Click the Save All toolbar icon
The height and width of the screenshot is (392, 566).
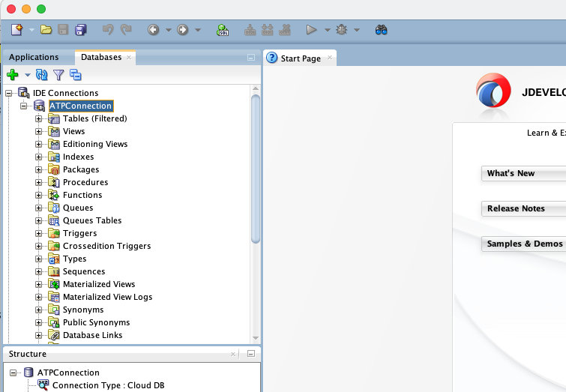(80, 29)
